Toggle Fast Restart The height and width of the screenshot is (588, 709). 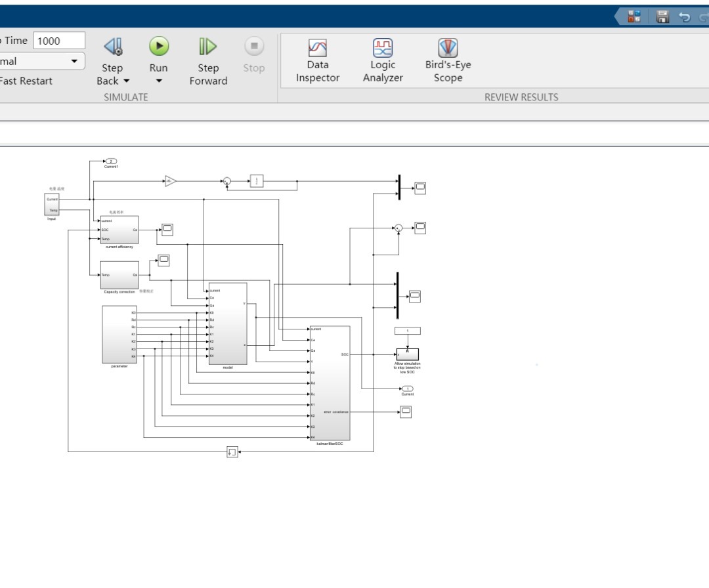(26, 81)
